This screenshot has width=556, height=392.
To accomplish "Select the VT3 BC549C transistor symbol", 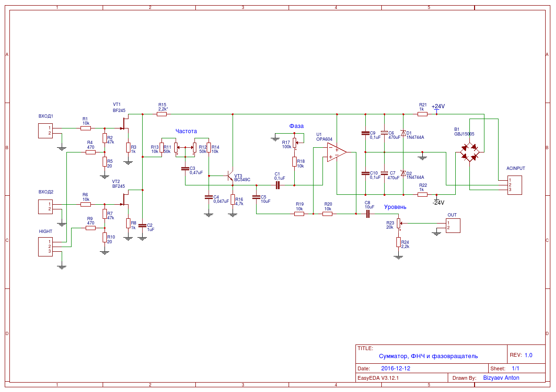I will (x=230, y=176).
